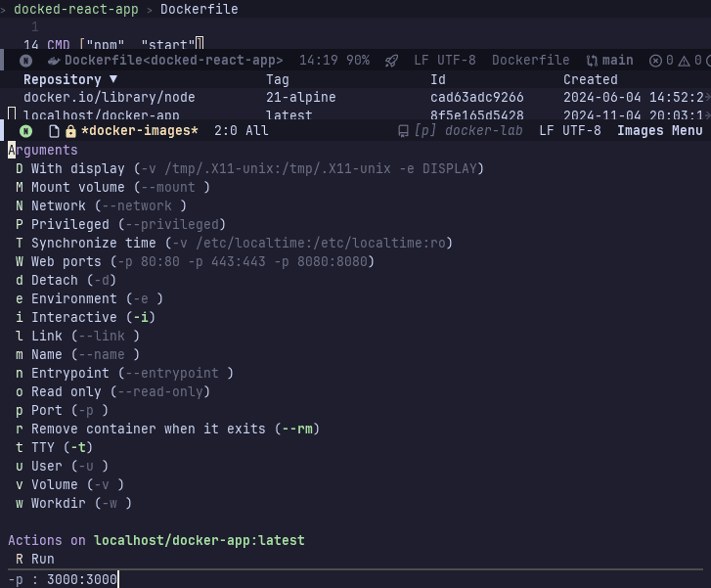Click the Dockerfile whale icon in the modeline
This screenshot has width=711, height=588.
[x=56, y=61]
